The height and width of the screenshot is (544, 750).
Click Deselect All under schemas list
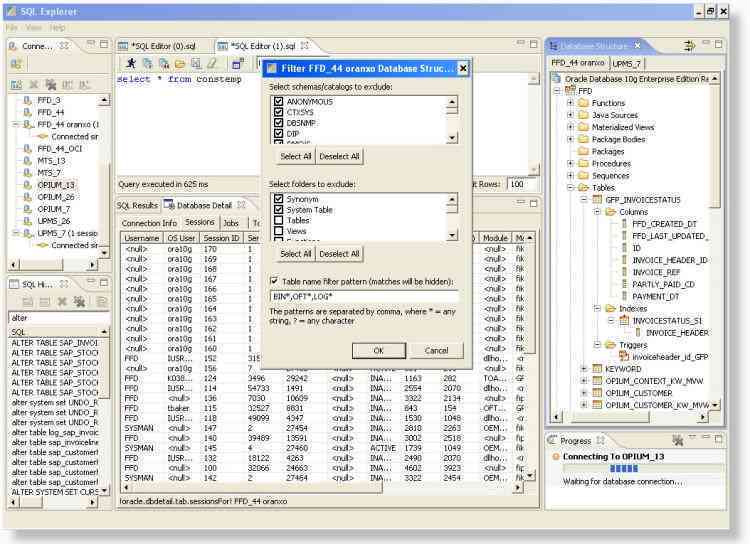(x=339, y=156)
